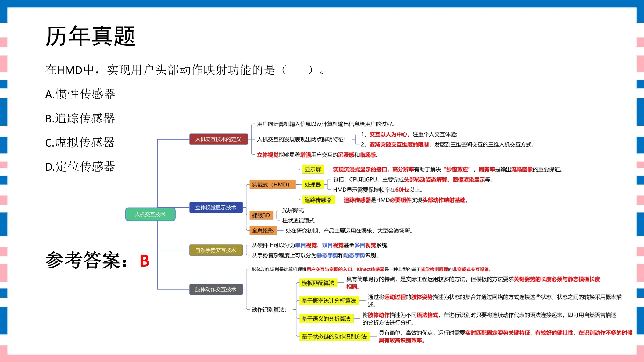644x362 pixels.
Task: Click the yellow label 处理器
Action: coord(313,185)
